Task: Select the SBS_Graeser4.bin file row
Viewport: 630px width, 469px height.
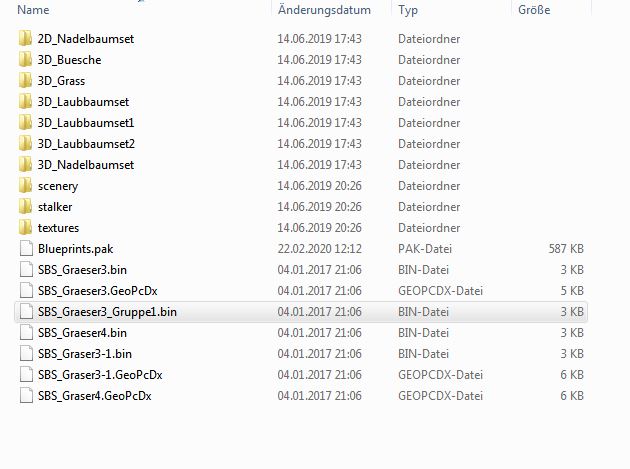Action: (301, 333)
